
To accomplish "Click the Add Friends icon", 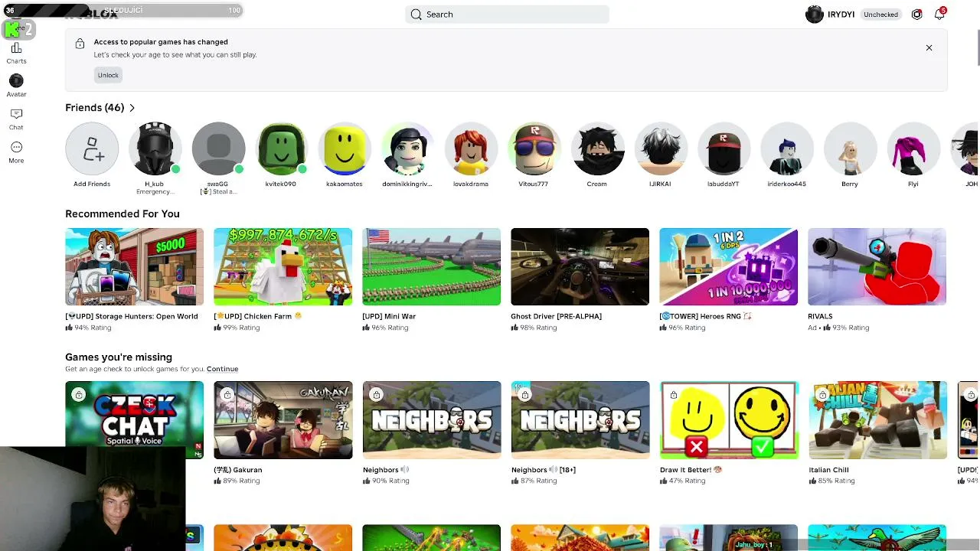I will (x=92, y=148).
